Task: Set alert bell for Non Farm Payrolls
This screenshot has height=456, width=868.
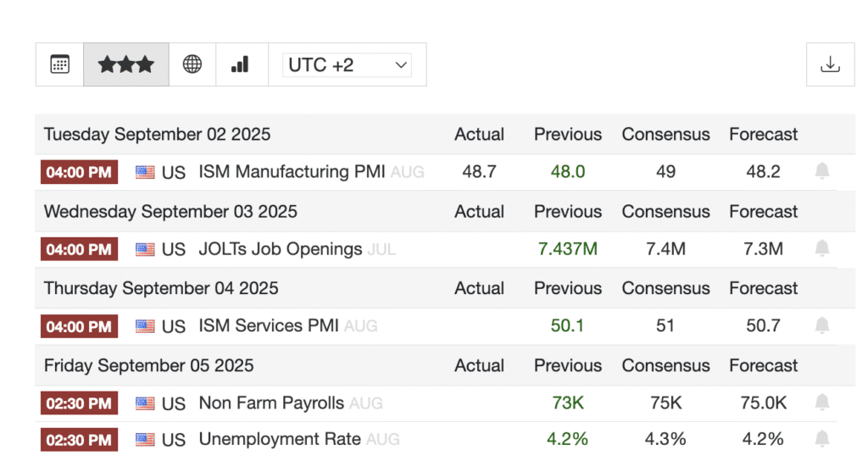Action: [x=821, y=403]
